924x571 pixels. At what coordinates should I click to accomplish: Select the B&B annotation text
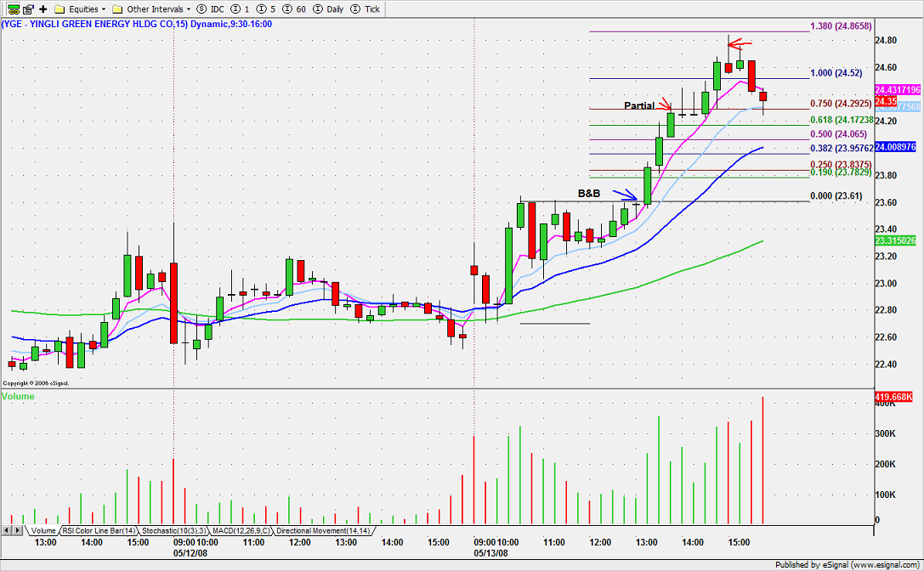pos(589,193)
